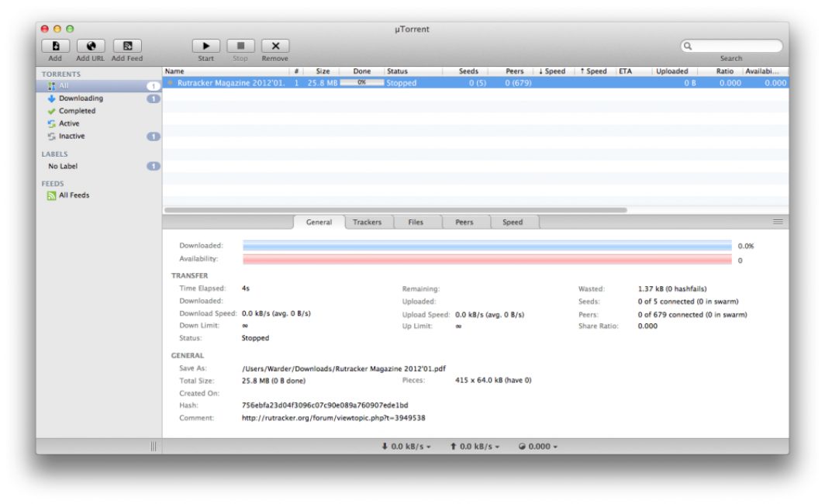Open All Feeds in the sidebar
This screenshot has width=825, height=504.
point(99,195)
